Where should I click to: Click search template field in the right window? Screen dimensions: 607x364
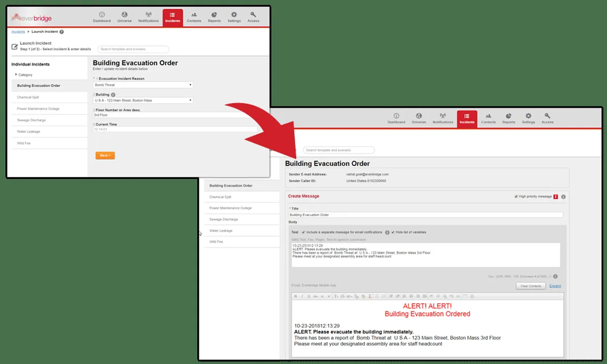coord(339,150)
